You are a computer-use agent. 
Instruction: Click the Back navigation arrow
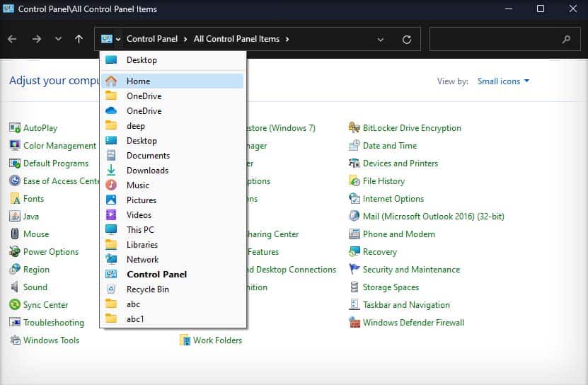[x=12, y=39]
